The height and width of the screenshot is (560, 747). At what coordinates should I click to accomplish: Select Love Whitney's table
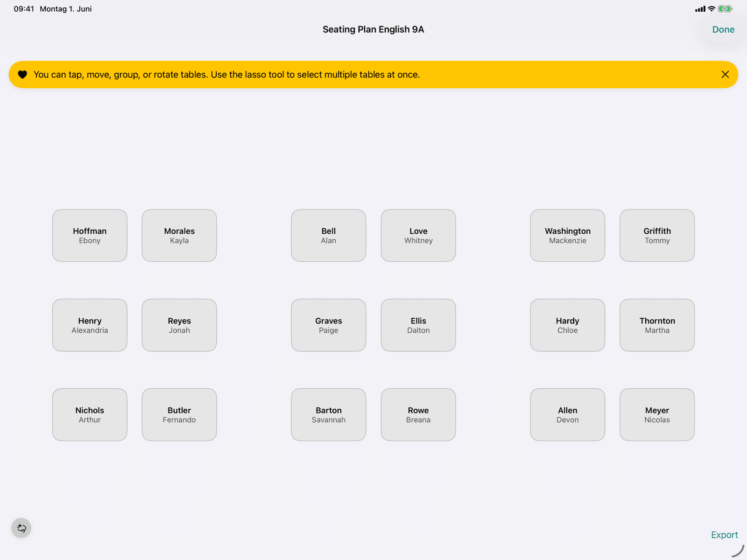point(418,236)
